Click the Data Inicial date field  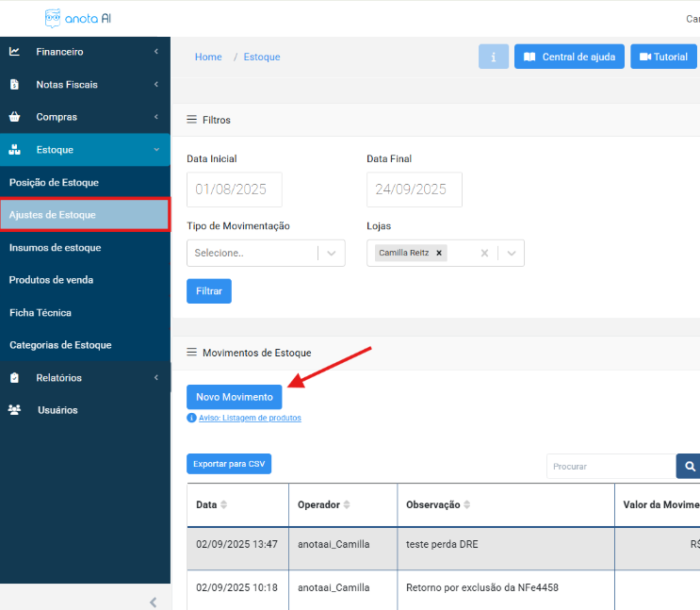[234, 190]
